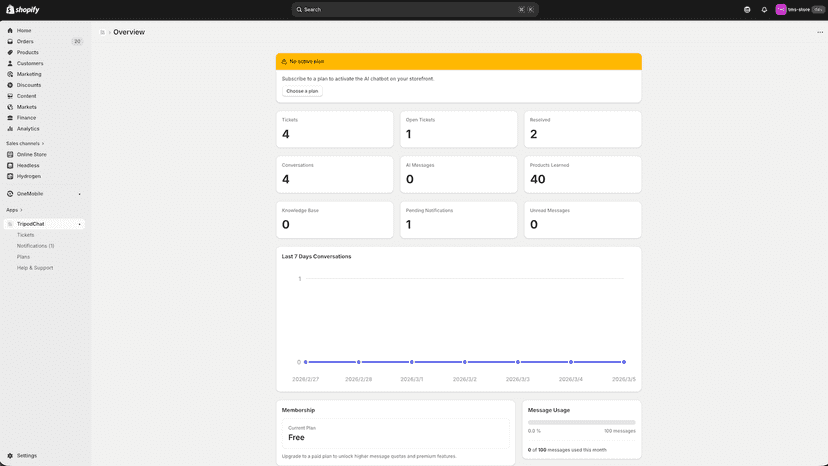Image resolution: width=828 pixels, height=466 pixels.
Task: Open the three-dot page actions menu
Action: [x=820, y=32]
